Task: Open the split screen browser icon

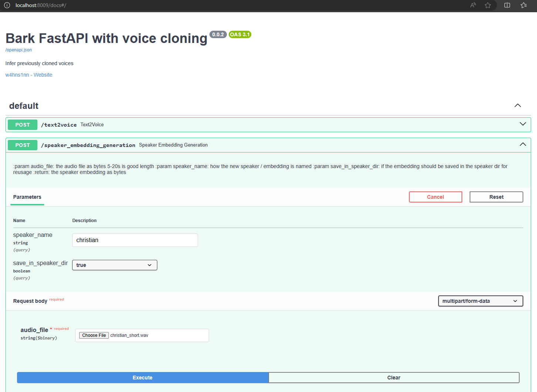Action: pos(507,5)
